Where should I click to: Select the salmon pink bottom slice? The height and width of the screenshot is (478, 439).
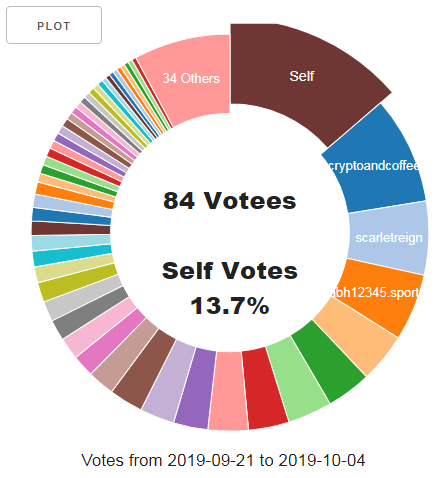(x=229, y=391)
